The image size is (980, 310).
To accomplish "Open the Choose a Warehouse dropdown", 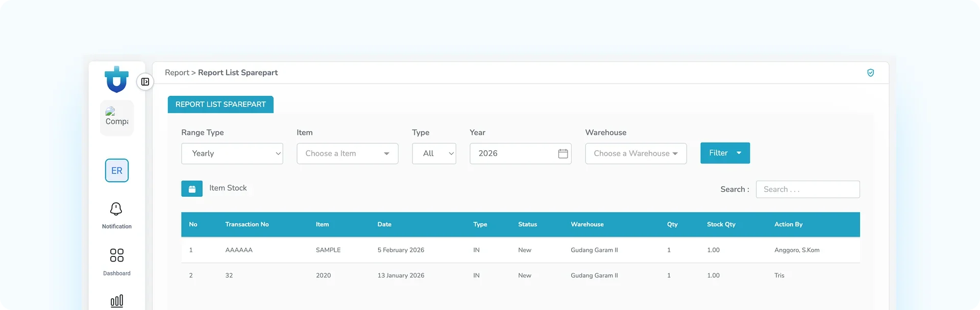I will [x=636, y=153].
